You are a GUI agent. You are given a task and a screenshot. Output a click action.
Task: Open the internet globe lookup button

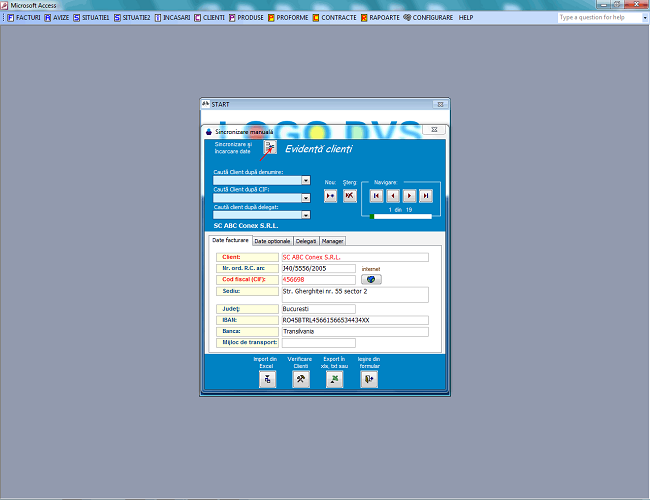pos(371,279)
